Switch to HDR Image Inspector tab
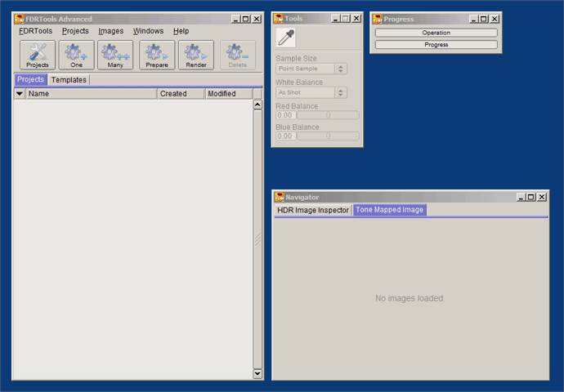Image resolution: width=564 pixels, height=392 pixels. pyautogui.click(x=313, y=210)
